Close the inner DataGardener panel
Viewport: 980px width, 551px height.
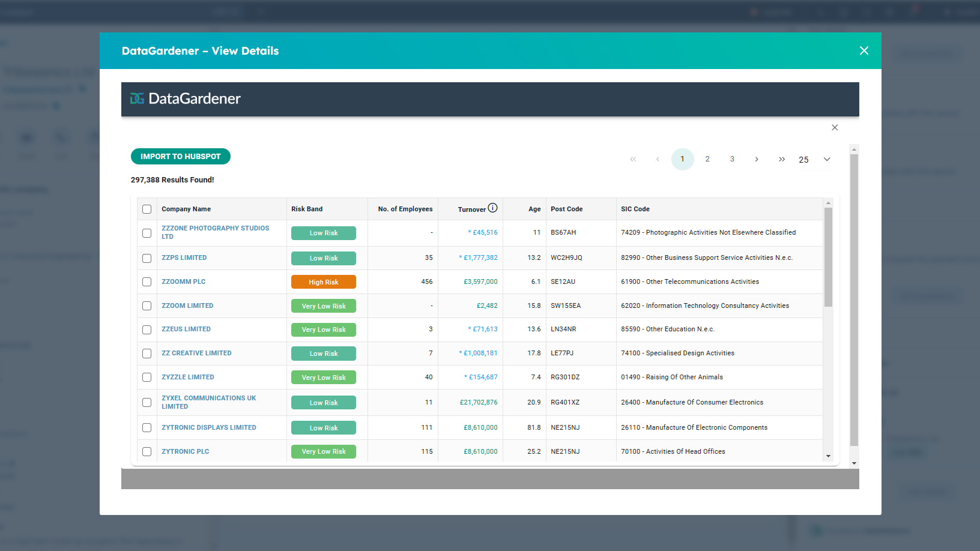[835, 127]
